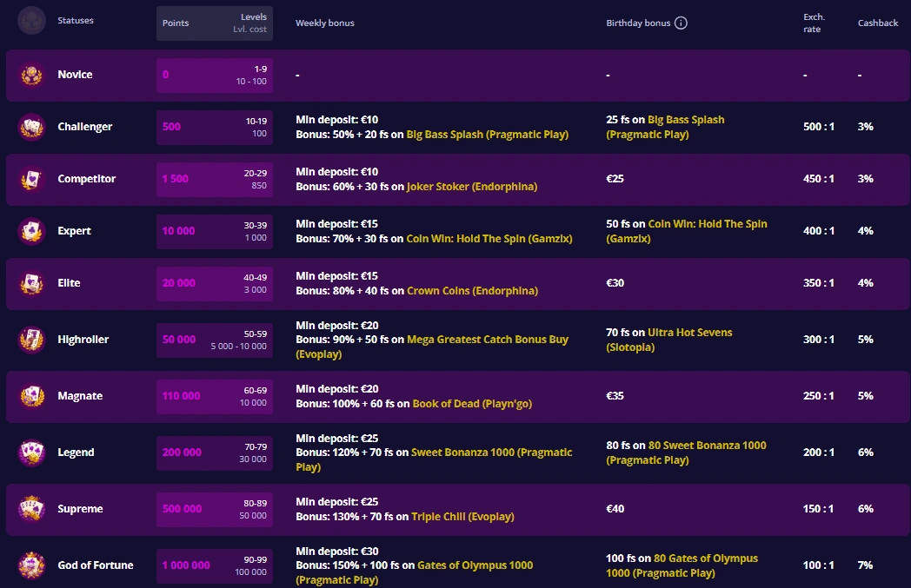Click the Magnate status badge icon
Image resolution: width=911 pixels, height=588 pixels.
[x=32, y=396]
